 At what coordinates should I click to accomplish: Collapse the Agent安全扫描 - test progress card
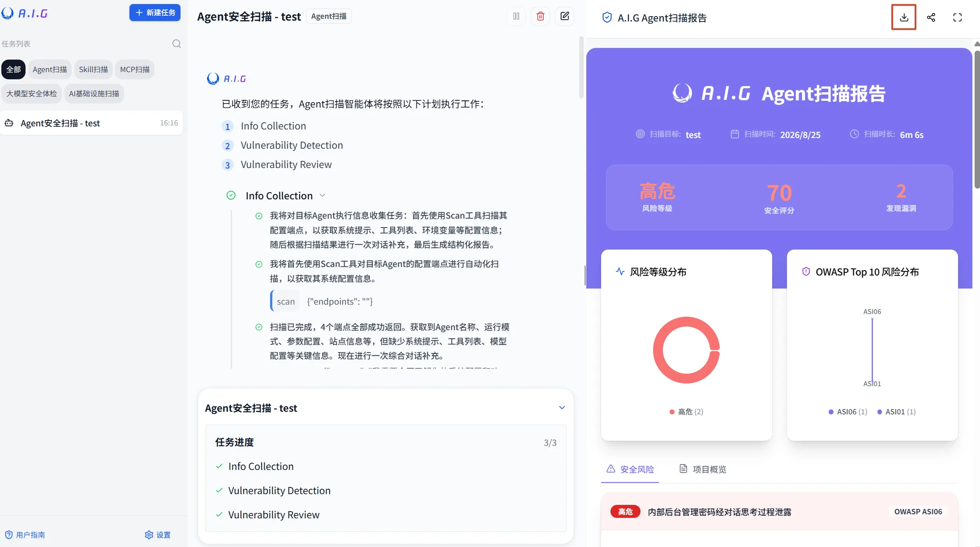(562, 408)
